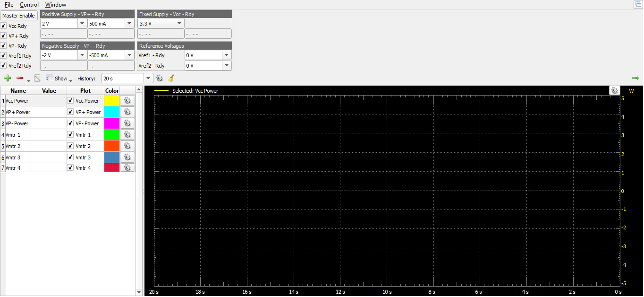Click the magenta VP- Power color swatch
The image size is (644, 297).
112,123
